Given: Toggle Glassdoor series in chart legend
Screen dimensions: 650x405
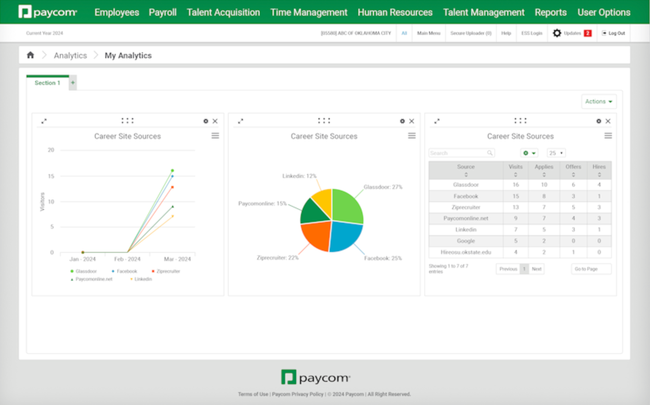Looking at the screenshot, I should pyautogui.click(x=83, y=271).
